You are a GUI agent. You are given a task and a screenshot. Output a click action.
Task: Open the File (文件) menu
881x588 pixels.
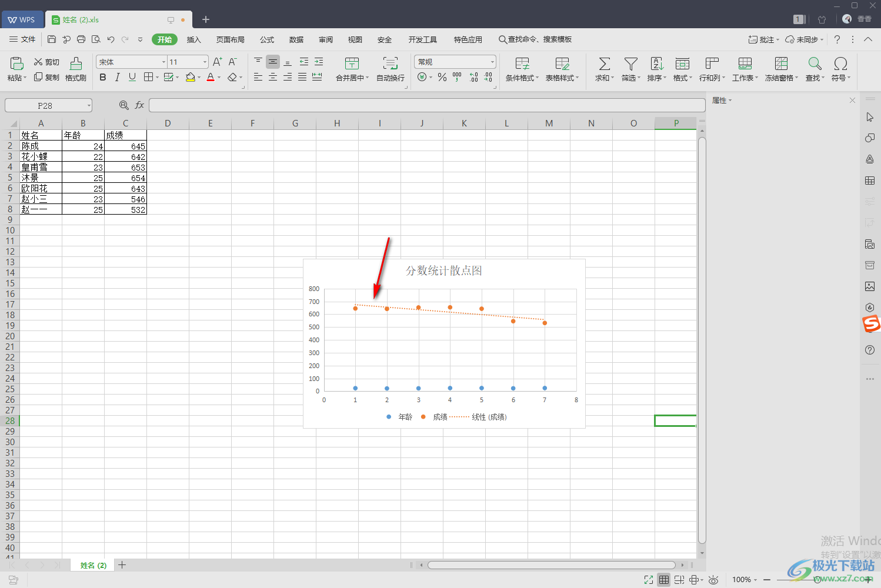click(x=23, y=39)
